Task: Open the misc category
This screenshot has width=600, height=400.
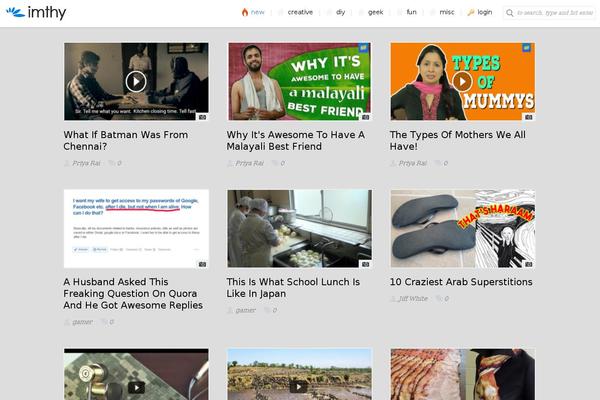Action: (x=447, y=12)
